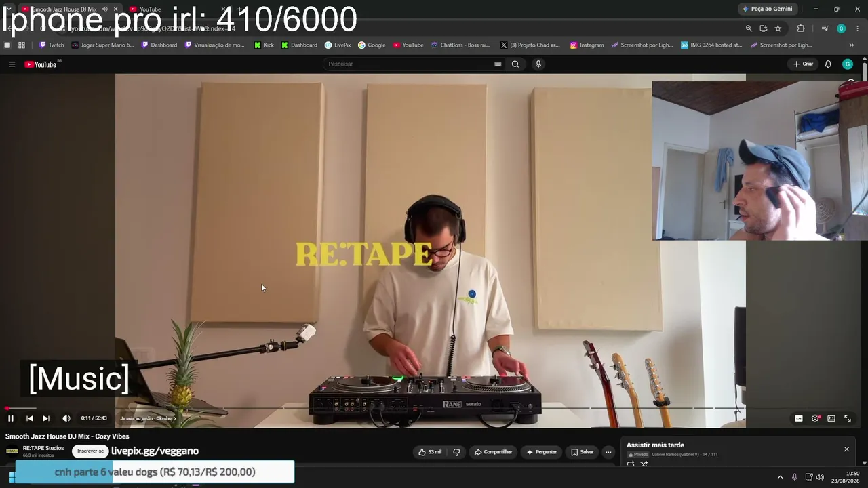This screenshot has width=868, height=488.
Task: Open the IMG 0264 hosted bookmark
Action: 711,45
